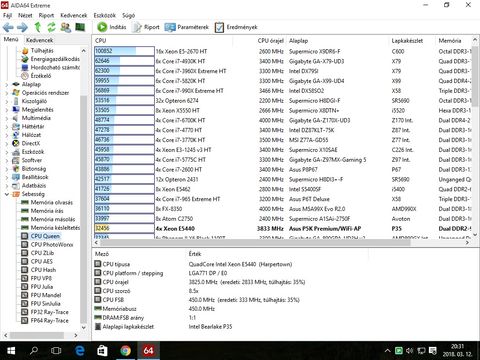The image size is (480, 360).
Task: Go forward with the blue right arrow
Action: coord(22,27)
